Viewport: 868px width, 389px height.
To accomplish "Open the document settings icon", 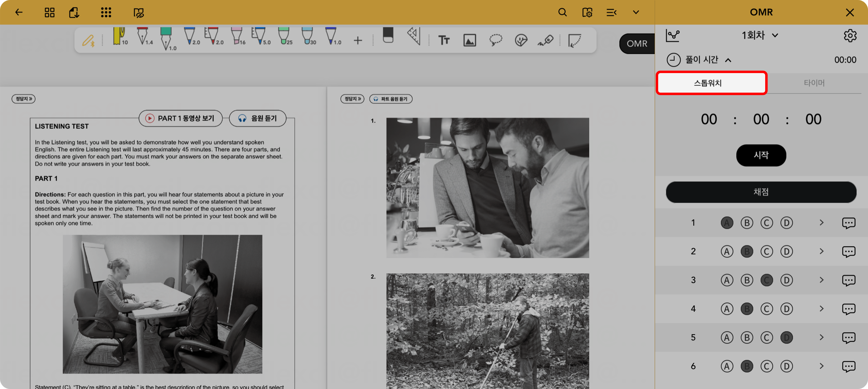I will coord(587,12).
